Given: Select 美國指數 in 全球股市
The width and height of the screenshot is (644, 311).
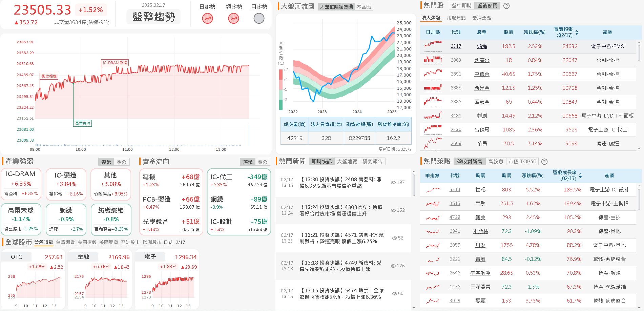Looking at the screenshot, I should [87, 242].
